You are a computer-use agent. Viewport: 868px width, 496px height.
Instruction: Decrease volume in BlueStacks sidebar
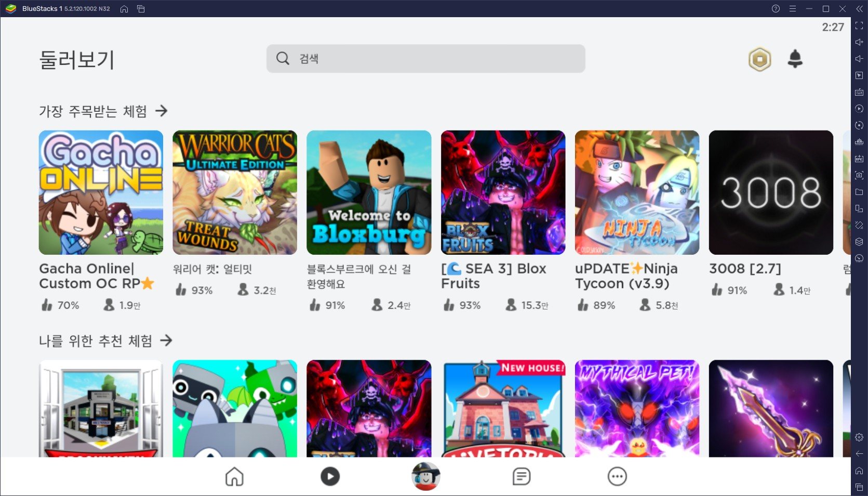859,59
